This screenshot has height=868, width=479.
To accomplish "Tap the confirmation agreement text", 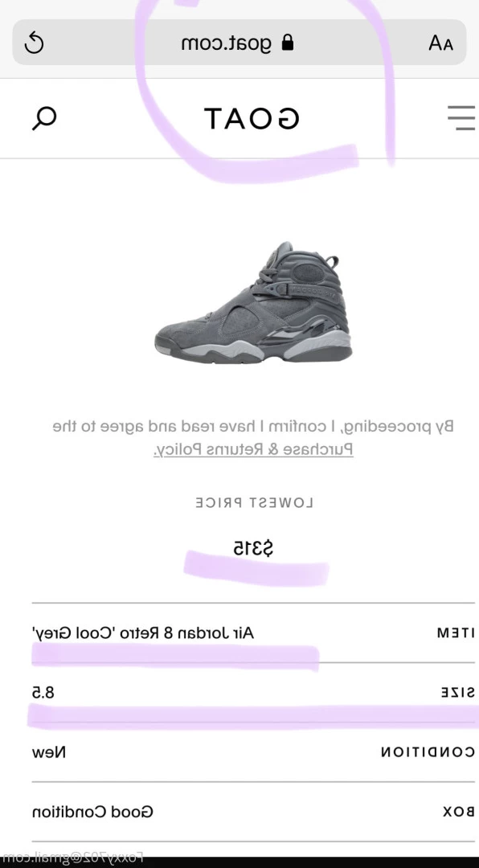I will [x=253, y=437].
